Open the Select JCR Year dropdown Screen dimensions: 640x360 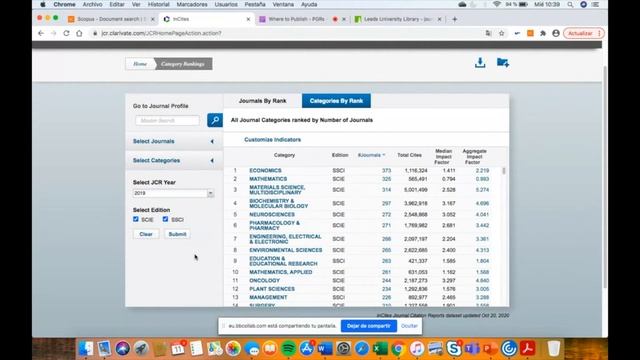click(x=173, y=193)
